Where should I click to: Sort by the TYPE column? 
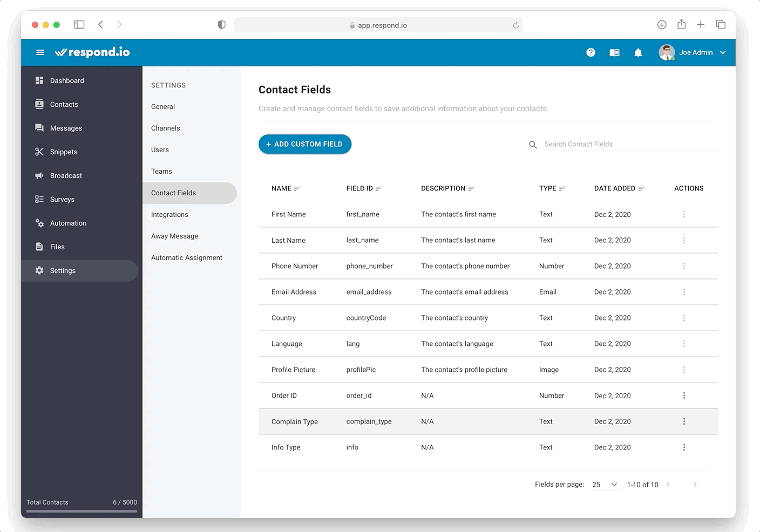click(552, 188)
